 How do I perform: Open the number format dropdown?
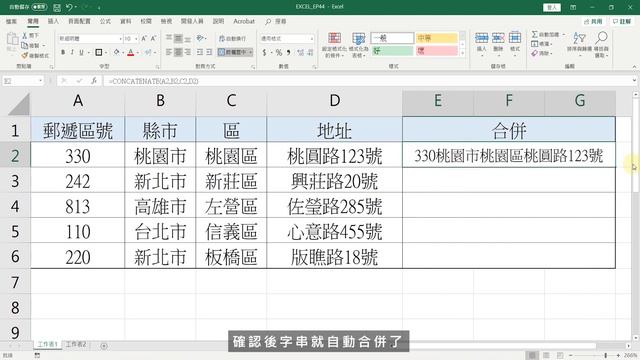click(x=312, y=38)
